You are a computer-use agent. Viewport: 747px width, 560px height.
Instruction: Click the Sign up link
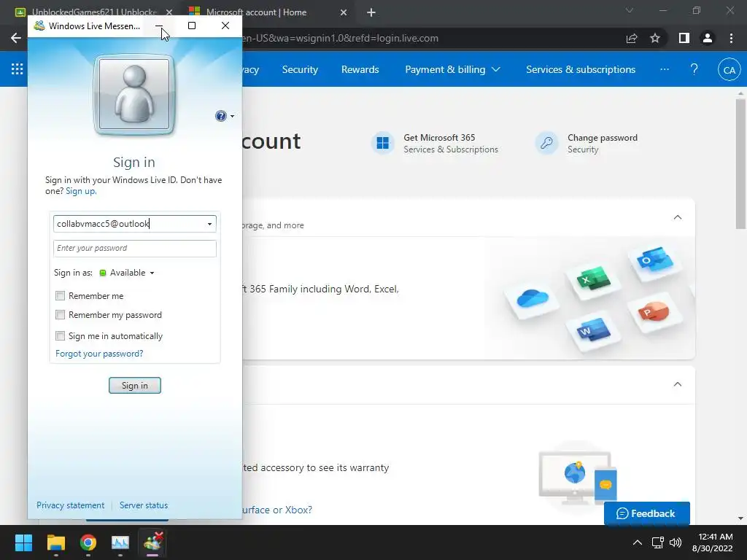[x=81, y=191]
